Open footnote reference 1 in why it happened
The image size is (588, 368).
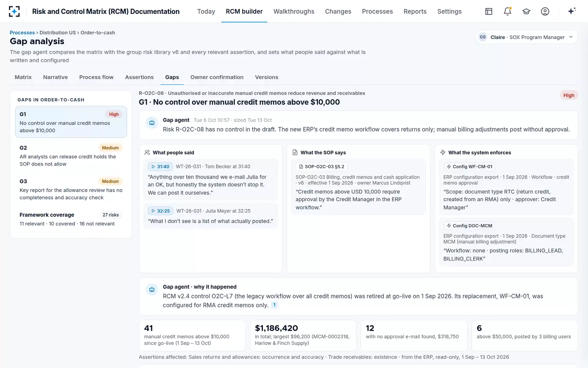tap(274, 305)
